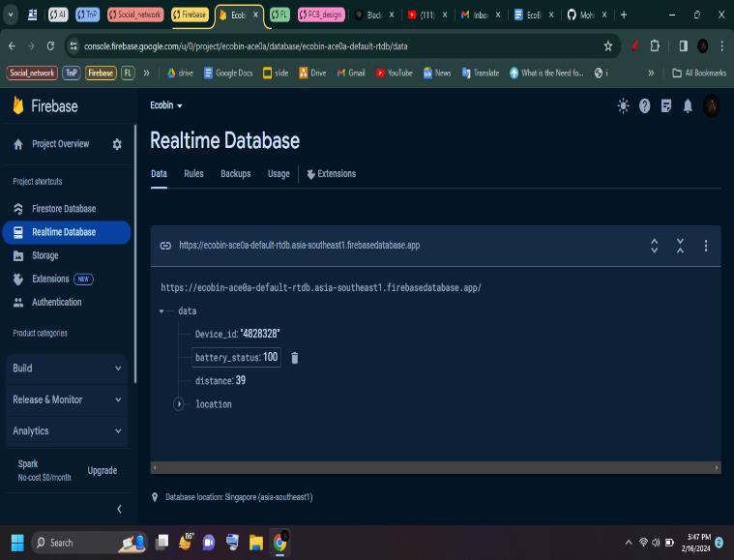Click the Windows taskbar Search box
Viewport: 734px width, 560px height.
89,543
